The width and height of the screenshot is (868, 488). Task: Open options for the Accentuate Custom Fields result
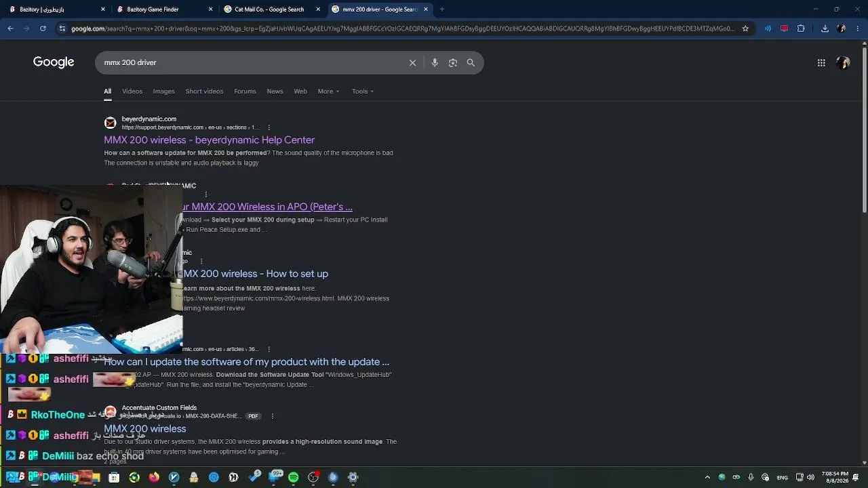(x=272, y=416)
